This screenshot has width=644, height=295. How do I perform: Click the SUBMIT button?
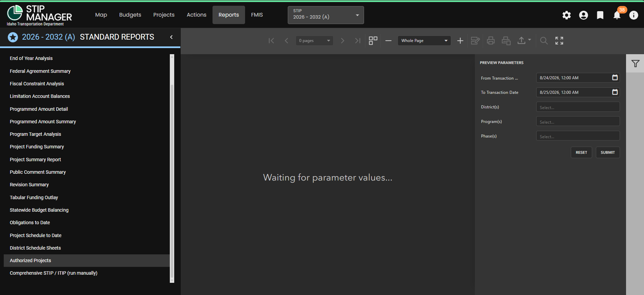pyautogui.click(x=608, y=152)
